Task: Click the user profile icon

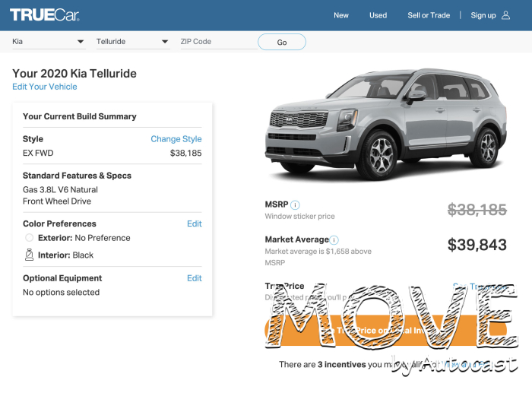Action: tap(506, 15)
